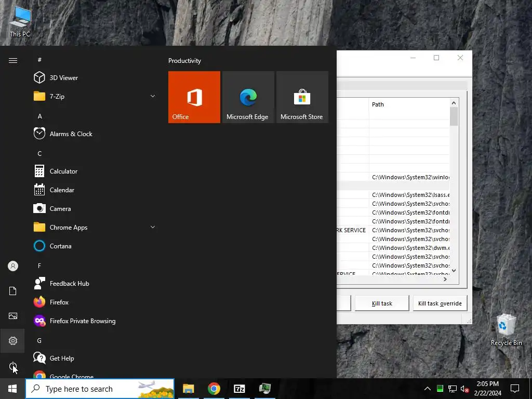Open the user account icon in Start

(x=13, y=266)
